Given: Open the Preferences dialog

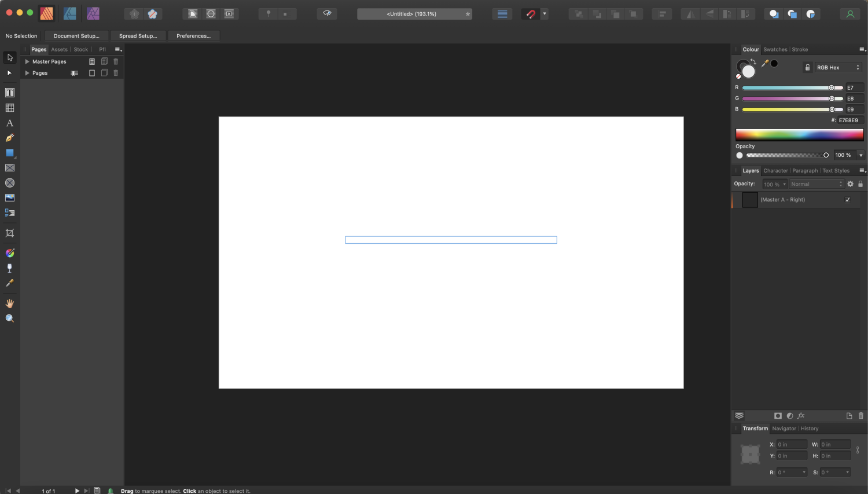Looking at the screenshot, I should [x=193, y=35].
